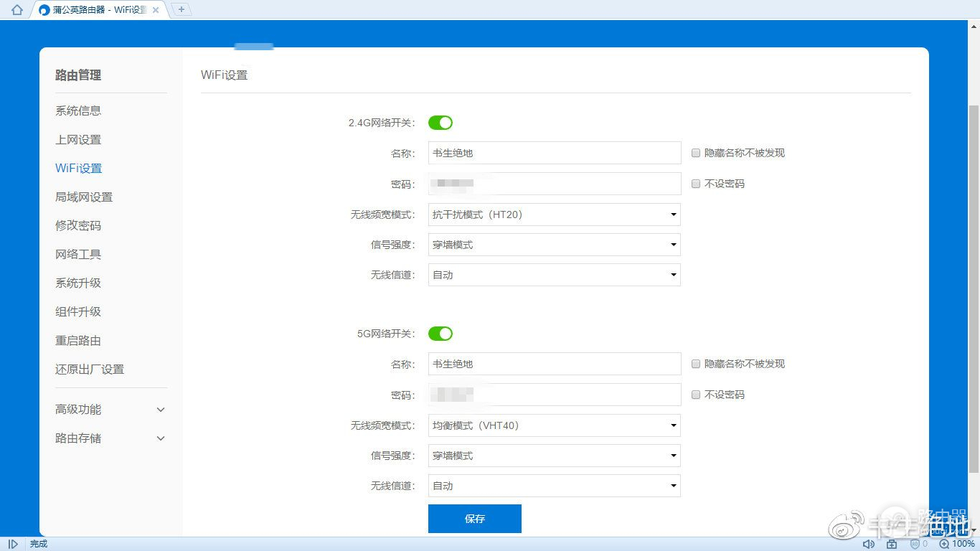The image size is (980, 551).
Task: Click 重启路由 in sidebar
Action: (78, 340)
